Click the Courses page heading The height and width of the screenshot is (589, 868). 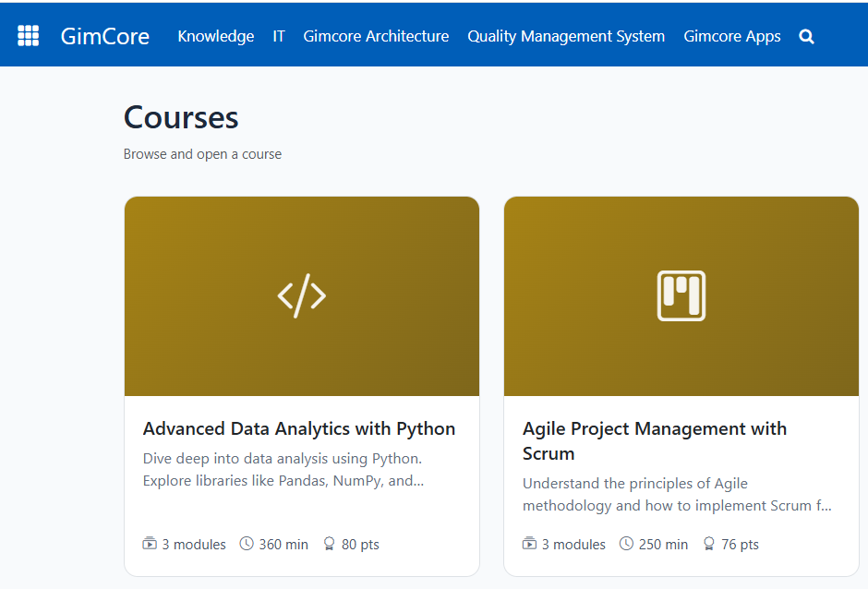tap(181, 117)
